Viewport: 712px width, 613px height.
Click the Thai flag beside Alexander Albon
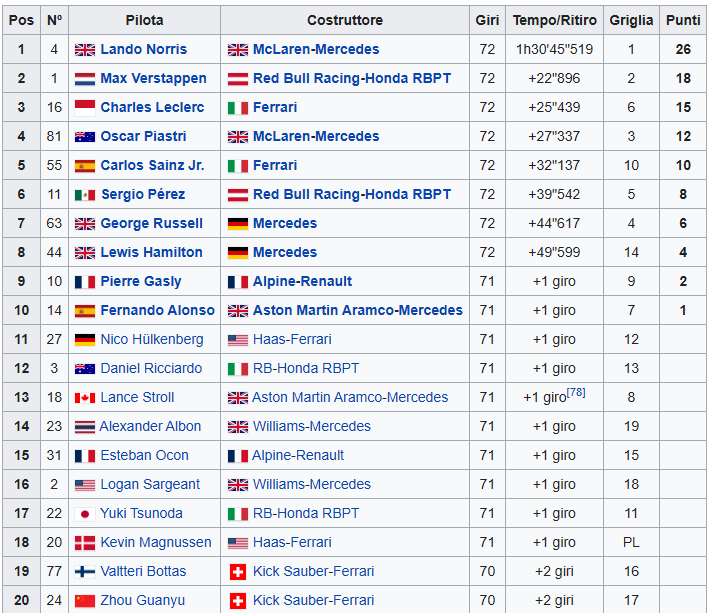coord(85,427)
